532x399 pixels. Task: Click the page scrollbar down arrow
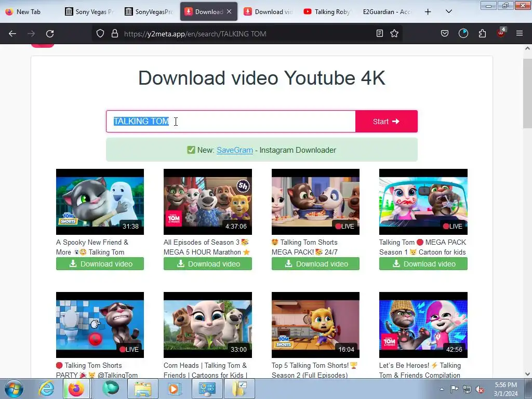[x=527, y=374]
